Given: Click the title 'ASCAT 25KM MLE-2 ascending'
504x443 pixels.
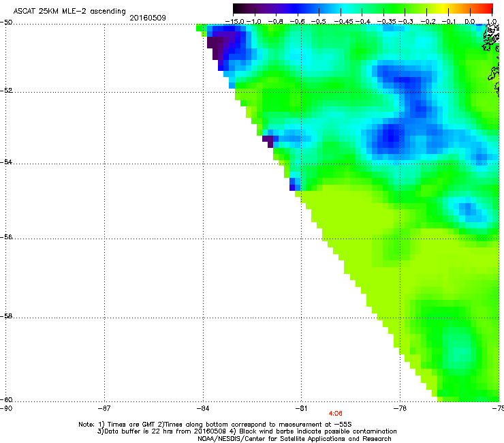Looking at the screenshot, I should tap(69, 12).
